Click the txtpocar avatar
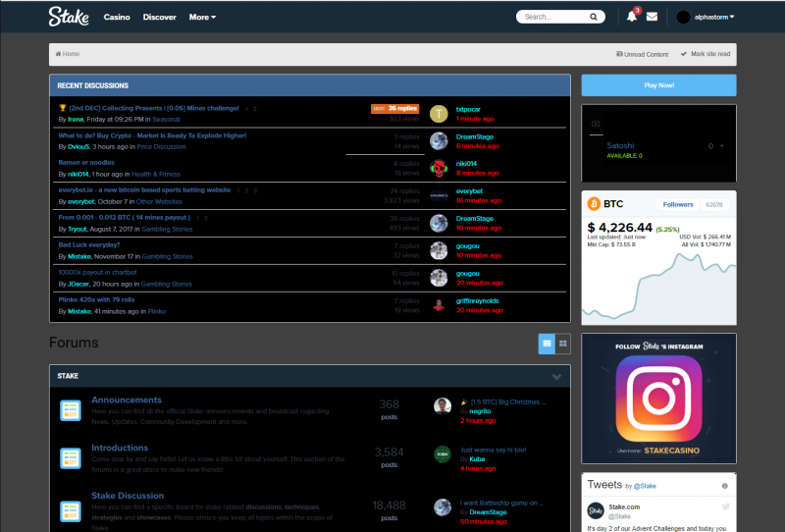 point(439,114)
